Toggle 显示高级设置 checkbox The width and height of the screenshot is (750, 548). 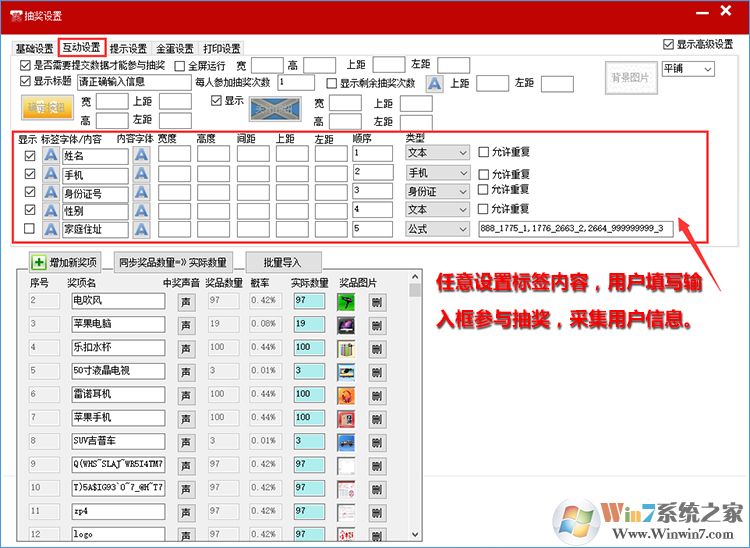tap(669, 45)
